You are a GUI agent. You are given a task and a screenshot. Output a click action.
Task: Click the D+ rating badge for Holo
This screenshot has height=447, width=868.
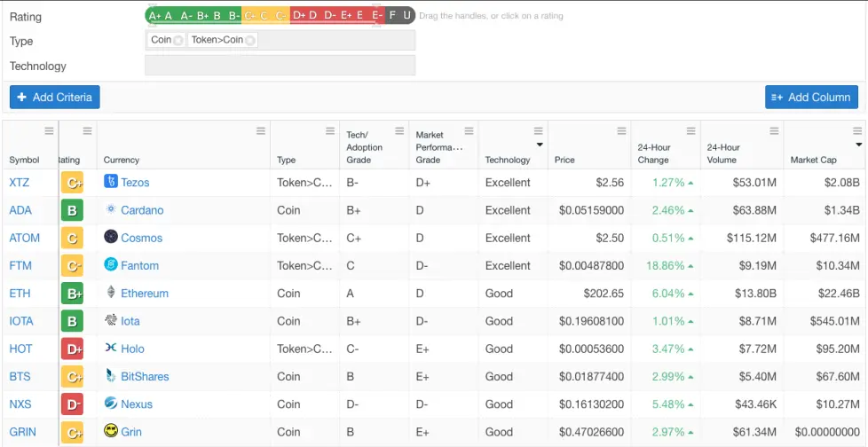(72, 349)
